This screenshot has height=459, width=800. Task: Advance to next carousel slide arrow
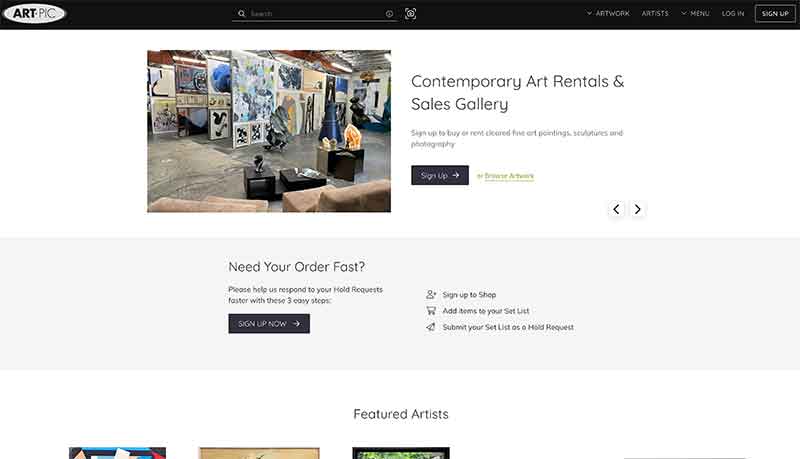tap(637, 209)
